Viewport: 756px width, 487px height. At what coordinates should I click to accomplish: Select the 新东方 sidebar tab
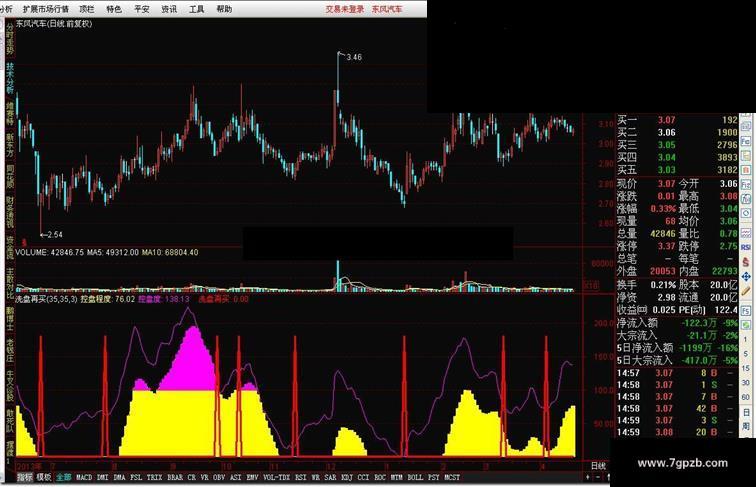coord(10,145)
